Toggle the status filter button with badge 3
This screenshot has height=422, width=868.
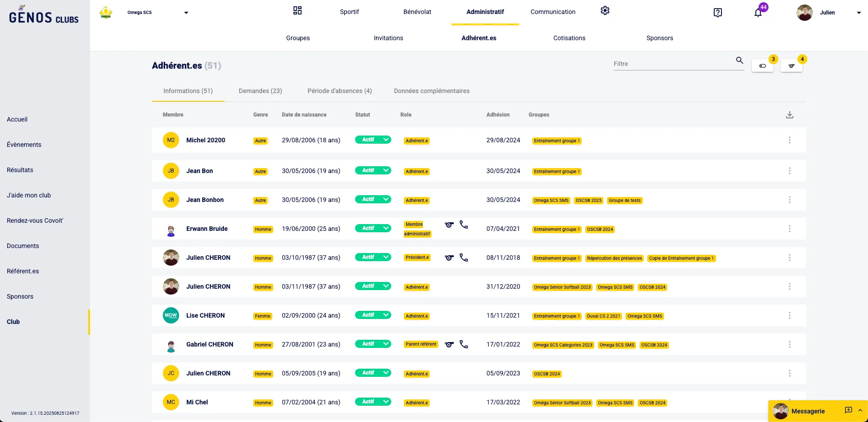(x=763, y=66)
